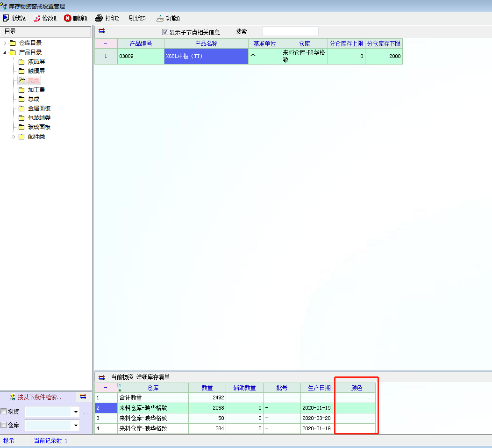This screenshot has width=492, height=448.
Task: Click 刷新F5 refresh button
Action: [x=137, y=18]
